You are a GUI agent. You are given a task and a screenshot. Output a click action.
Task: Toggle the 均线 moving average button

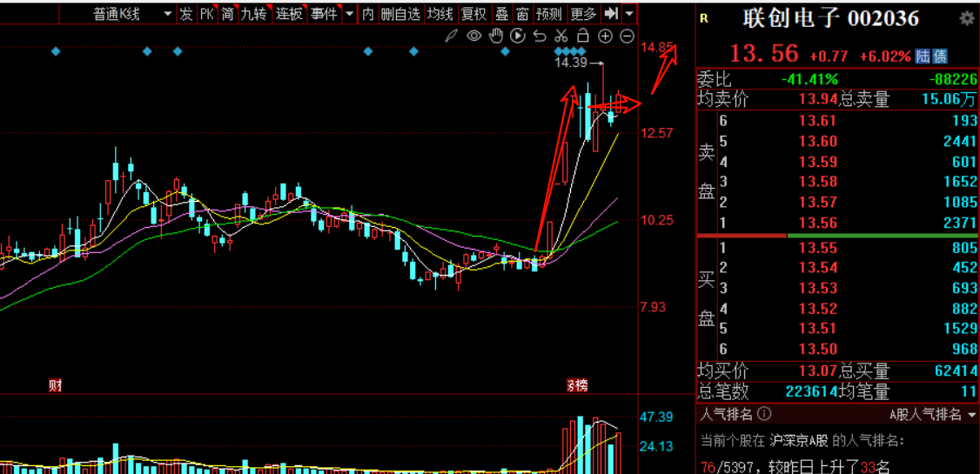point(441,14)
